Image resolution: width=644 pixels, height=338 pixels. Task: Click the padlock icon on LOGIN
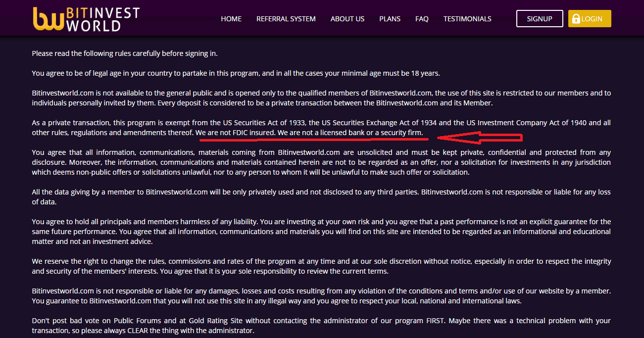click(x=576, y=19)
